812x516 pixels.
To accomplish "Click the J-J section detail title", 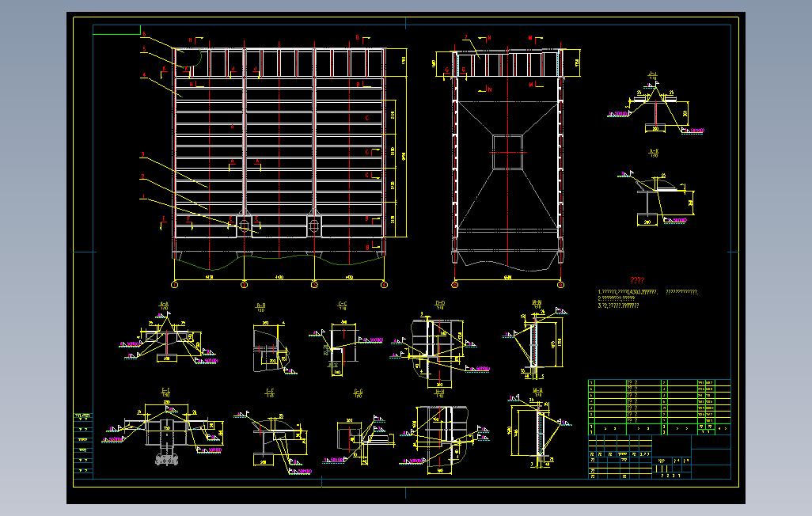I will point(652,74).
